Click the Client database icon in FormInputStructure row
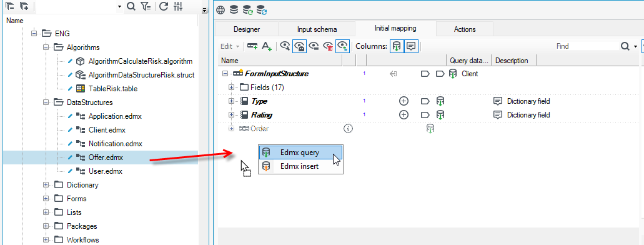Screen dimensions: 644x245 click(x=453, y=74)
